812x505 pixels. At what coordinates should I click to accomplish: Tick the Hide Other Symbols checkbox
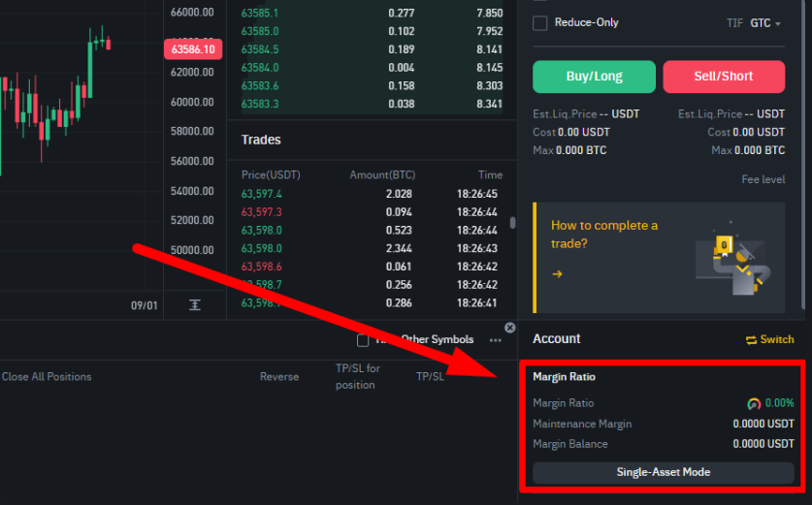(x=363, y=340)
